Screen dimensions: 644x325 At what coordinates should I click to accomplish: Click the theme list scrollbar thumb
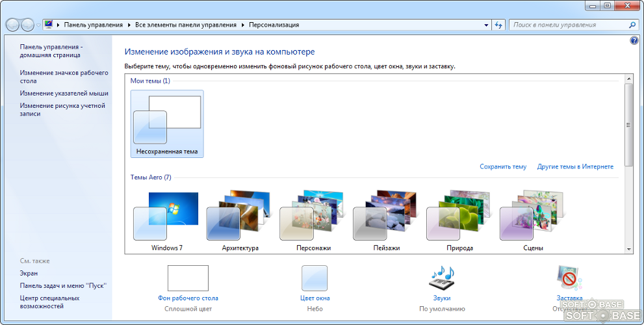click(x=628, y=125)
